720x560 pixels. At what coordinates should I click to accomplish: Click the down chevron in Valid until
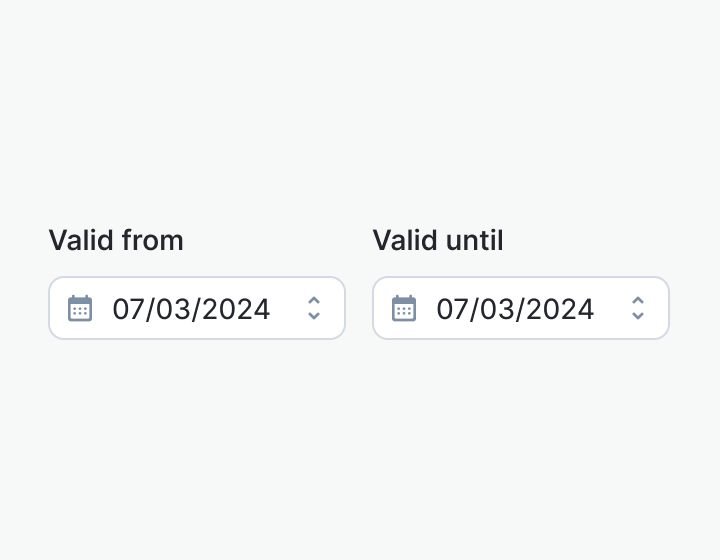tap(638, 316)
